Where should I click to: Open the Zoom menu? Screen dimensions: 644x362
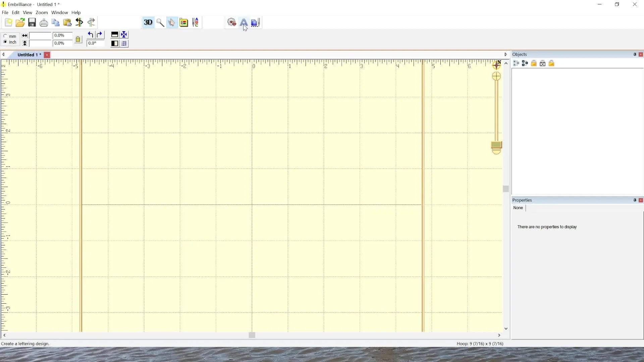42,12
